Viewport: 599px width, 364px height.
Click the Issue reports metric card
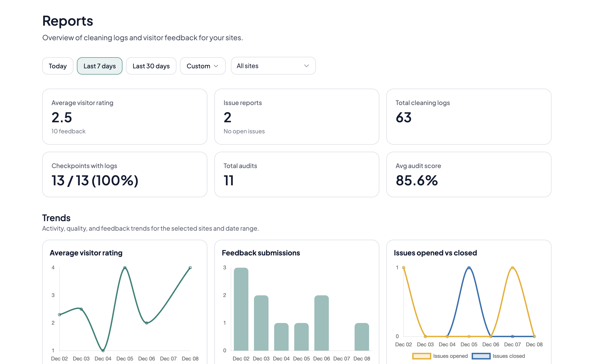pos(297,117)
